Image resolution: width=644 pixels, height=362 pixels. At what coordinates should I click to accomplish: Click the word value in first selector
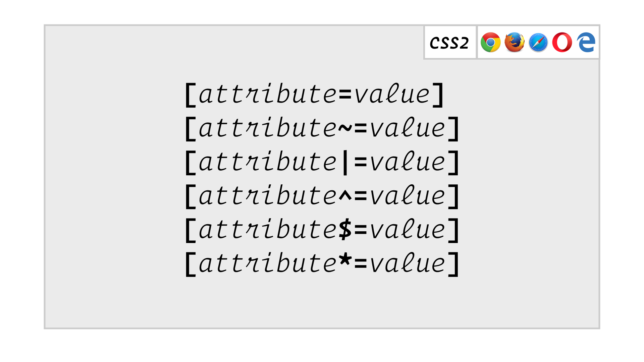[392, 94]
